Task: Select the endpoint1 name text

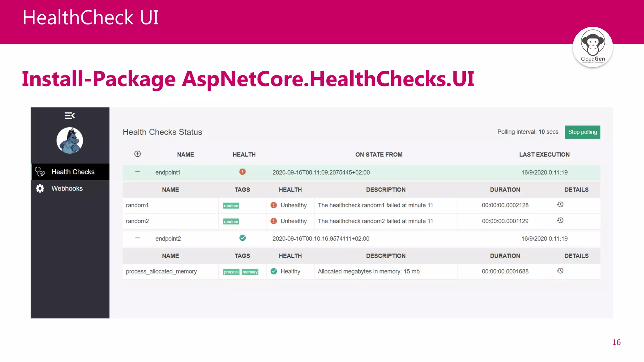Action: pyautogui.click(x=168, y=173)
